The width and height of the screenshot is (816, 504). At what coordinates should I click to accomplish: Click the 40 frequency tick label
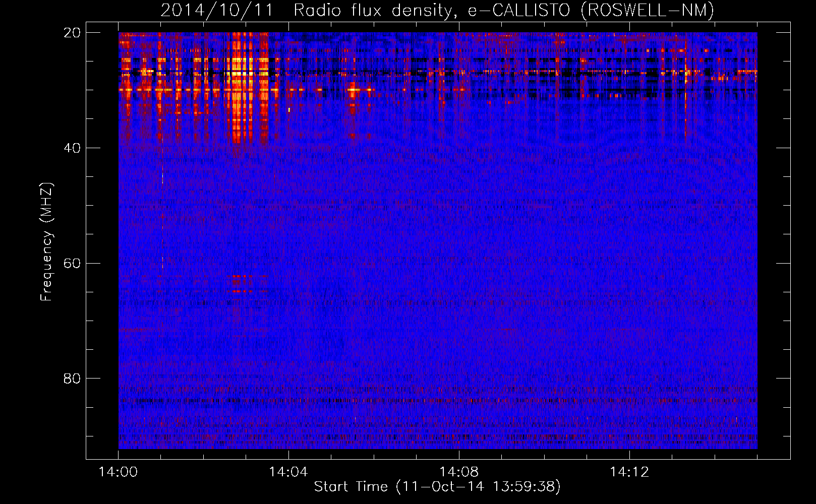(x=72, y=148)
